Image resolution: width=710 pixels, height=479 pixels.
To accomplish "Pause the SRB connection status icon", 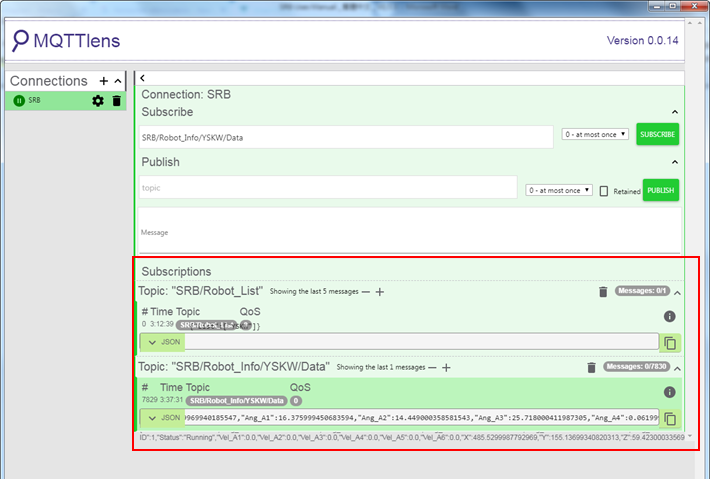I will [19, 101].
